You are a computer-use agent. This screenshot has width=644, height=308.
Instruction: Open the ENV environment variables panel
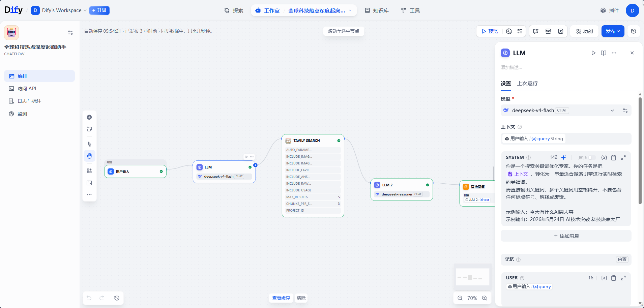548,31
